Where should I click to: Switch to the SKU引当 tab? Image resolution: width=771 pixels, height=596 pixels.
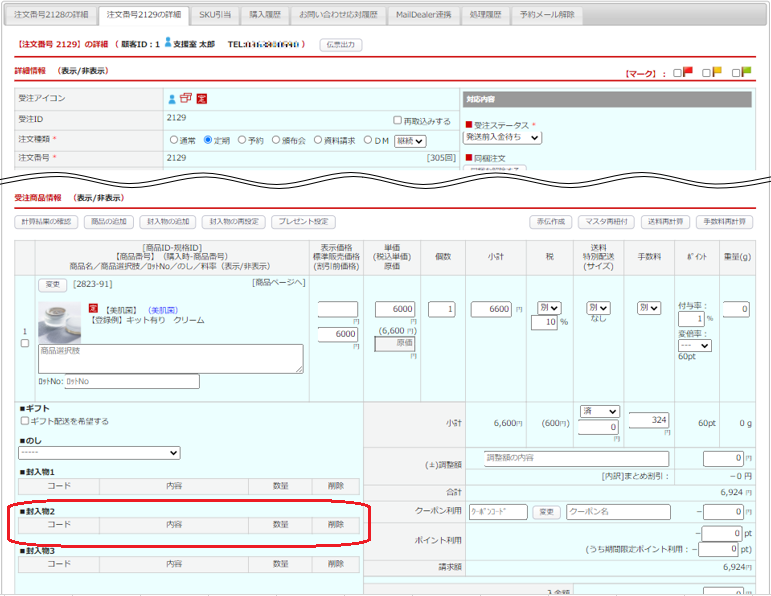215,15
